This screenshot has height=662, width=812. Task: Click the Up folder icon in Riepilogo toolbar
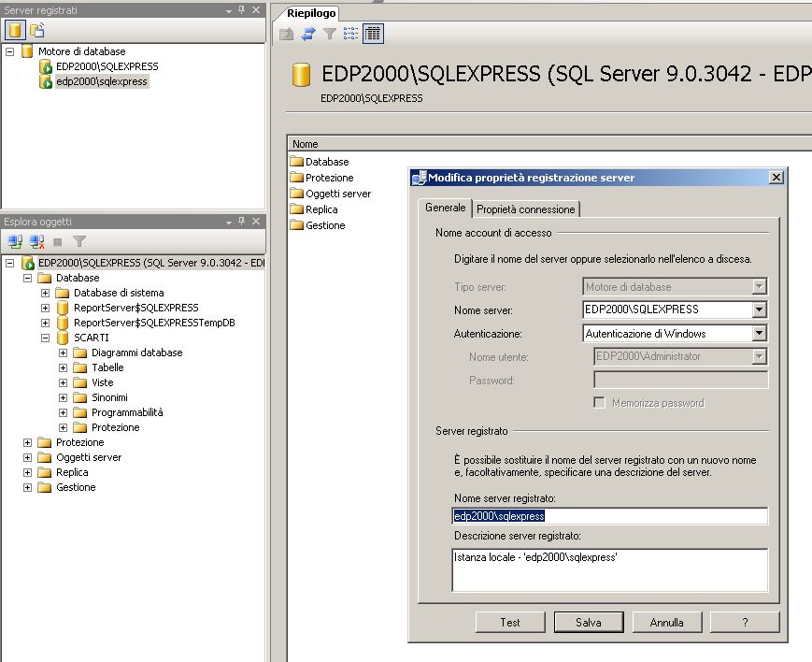(286, 35)
